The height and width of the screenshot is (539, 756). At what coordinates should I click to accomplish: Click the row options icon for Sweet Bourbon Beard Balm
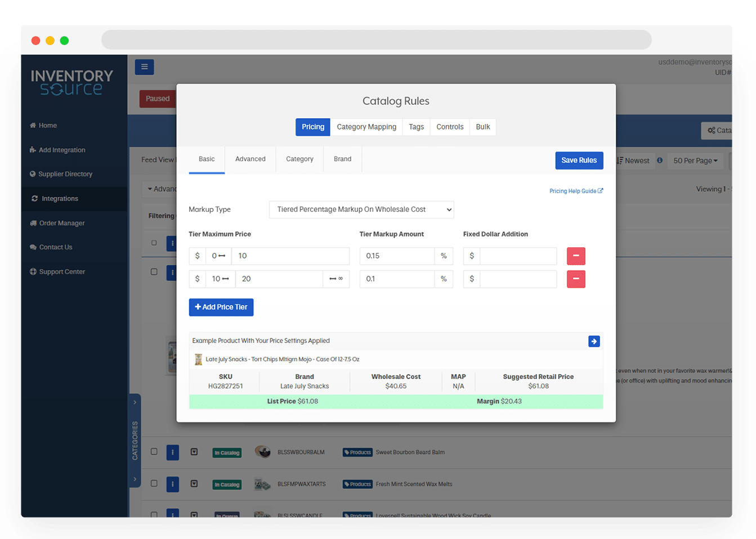[x=172, y=452]
